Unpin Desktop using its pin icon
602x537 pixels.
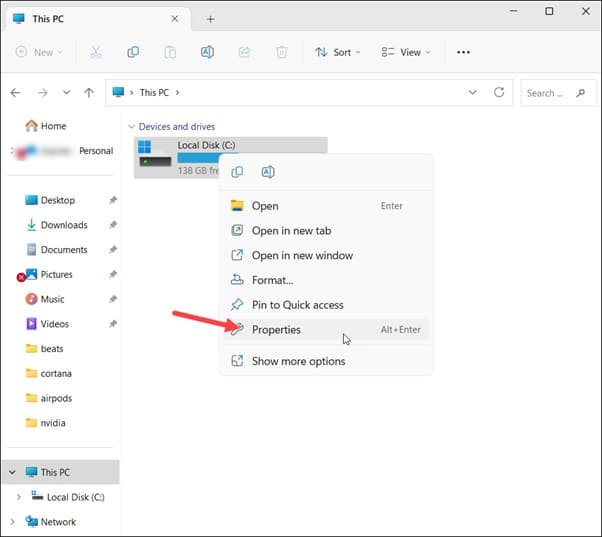(x=113, y=200)
